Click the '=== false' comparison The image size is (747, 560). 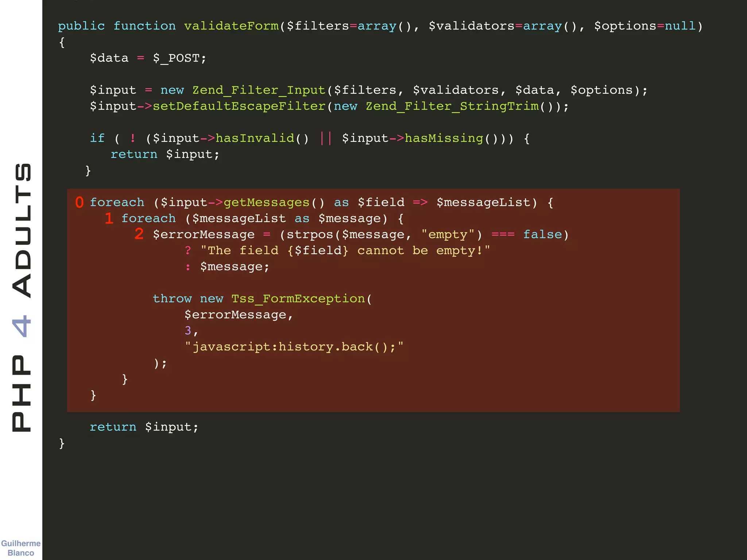point(527,234)
